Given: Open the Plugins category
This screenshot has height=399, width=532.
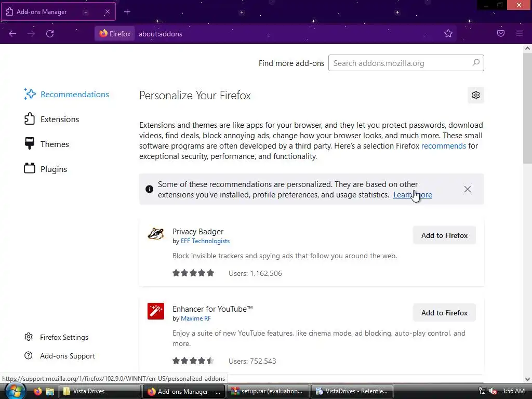Looking at the screenshot, I should point(46,169).
